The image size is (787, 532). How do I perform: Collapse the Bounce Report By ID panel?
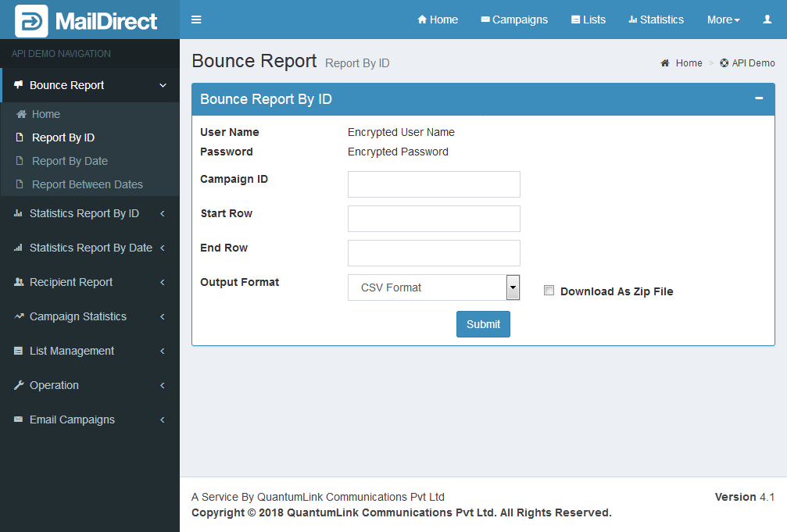tap(758, 98)
